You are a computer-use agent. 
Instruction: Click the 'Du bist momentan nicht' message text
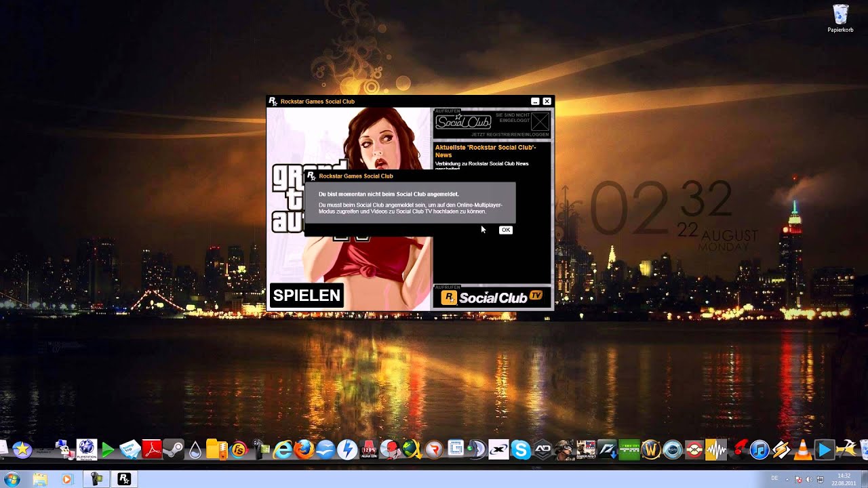pos(389,194)
